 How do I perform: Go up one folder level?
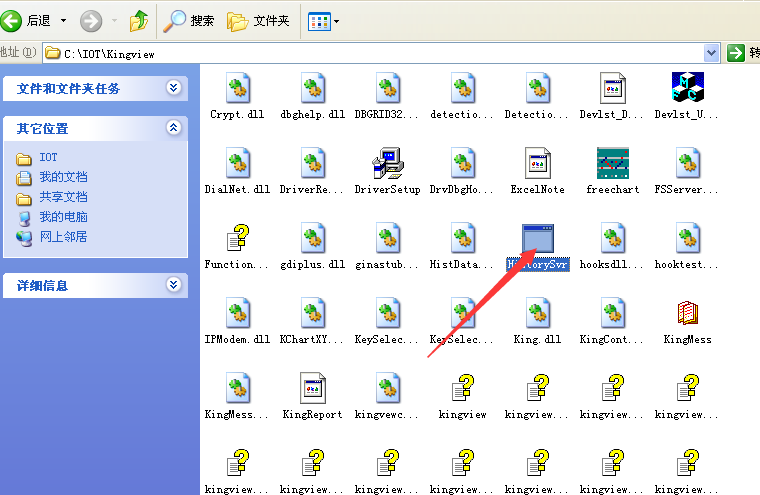[x=139, y=21]
